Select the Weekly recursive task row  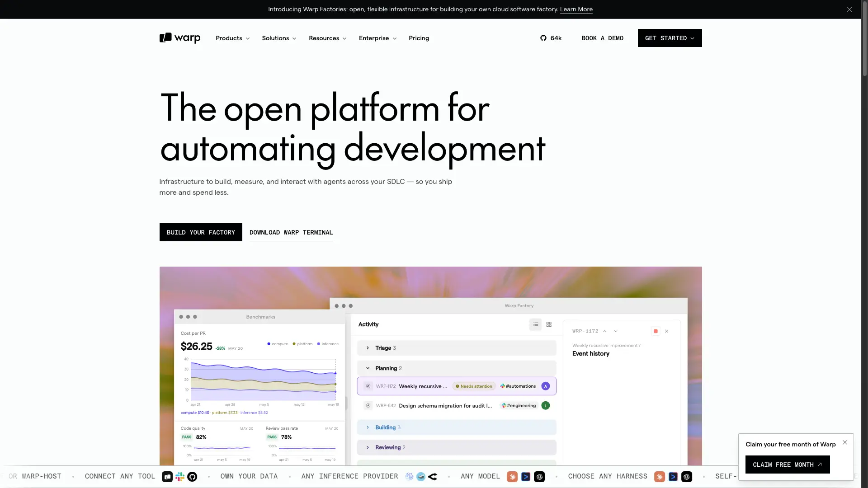pyautogui.click(x=457, y=386)
